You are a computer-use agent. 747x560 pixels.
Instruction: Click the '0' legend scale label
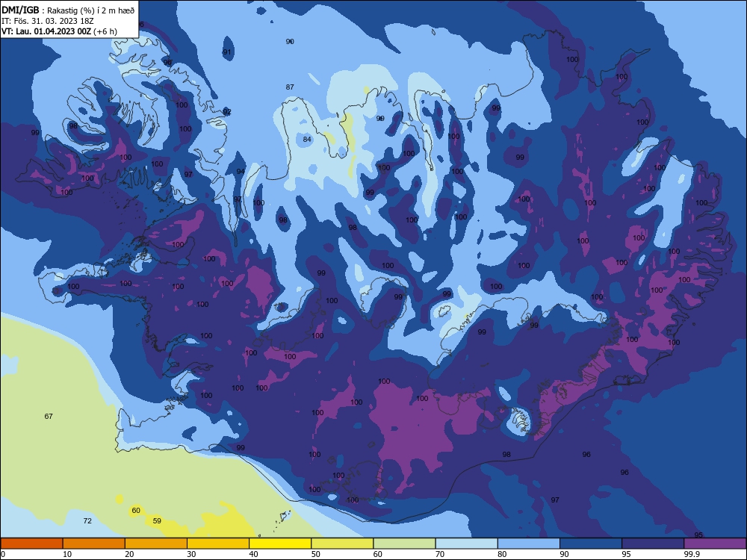pyautogui.click(x=3, y=554)
